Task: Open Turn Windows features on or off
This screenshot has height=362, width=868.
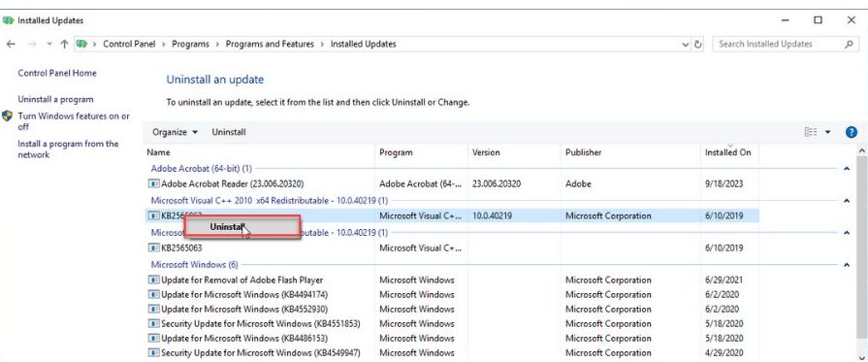Action: pyautogui.click(x=74, y=121)
